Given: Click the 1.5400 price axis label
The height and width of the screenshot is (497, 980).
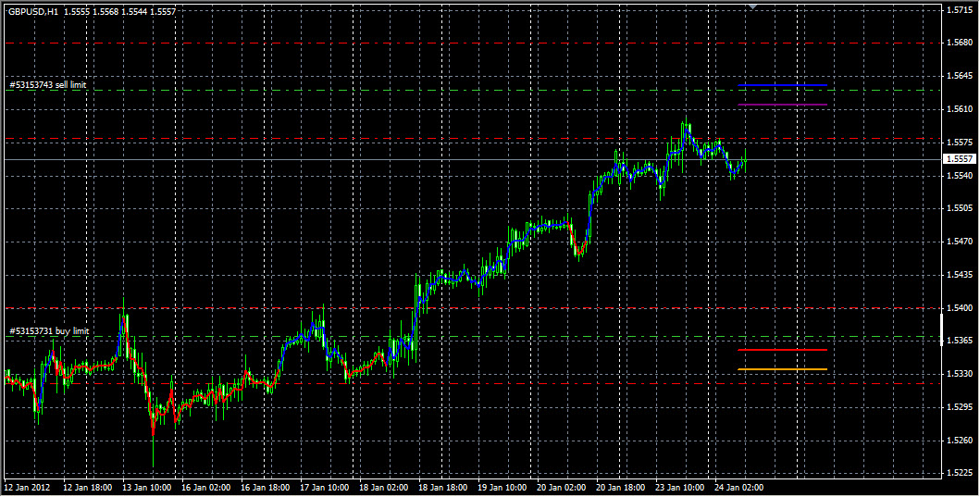Looking at the screenshot, I should tap(960, 308).
